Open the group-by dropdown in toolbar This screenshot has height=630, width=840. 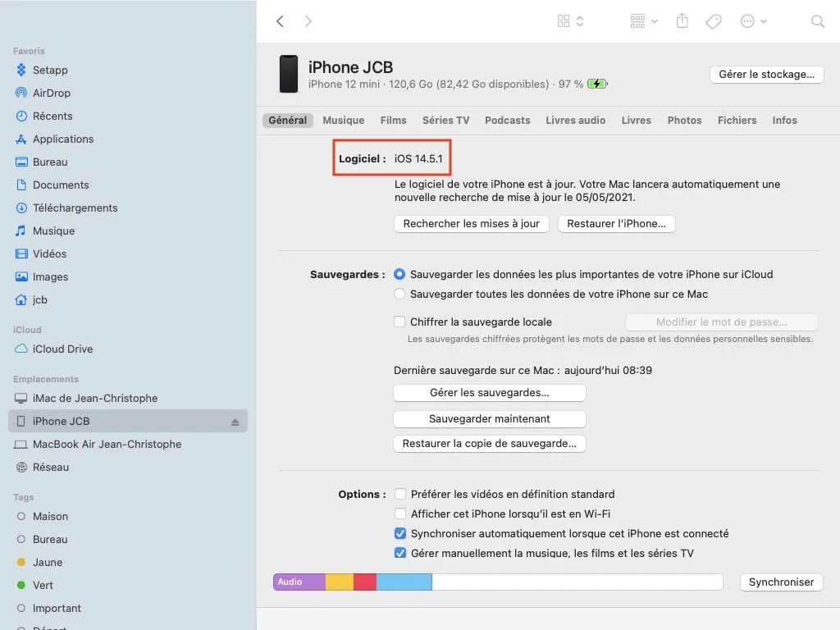click(x=643, y=21)
